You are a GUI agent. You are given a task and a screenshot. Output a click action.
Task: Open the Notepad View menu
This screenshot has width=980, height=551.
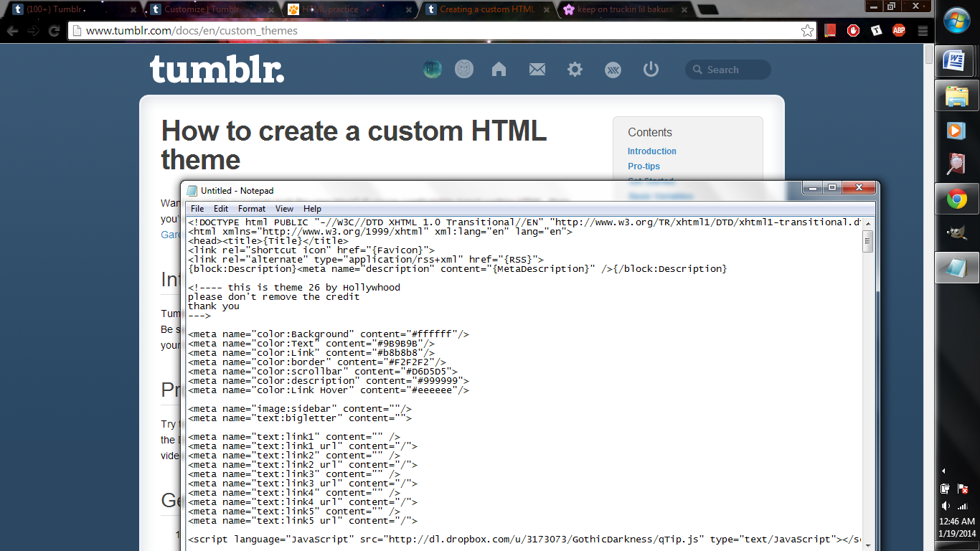click(x=284, y=209)
